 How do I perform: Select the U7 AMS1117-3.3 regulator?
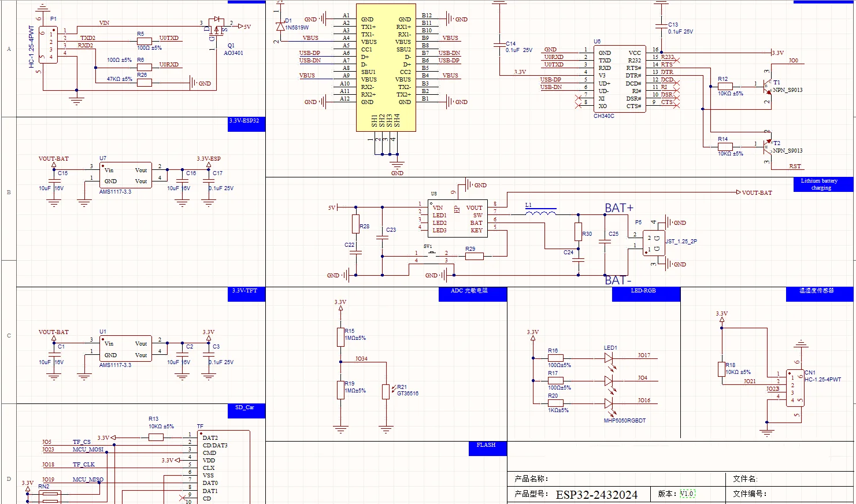pyautogui.click(x=125, y=175)
